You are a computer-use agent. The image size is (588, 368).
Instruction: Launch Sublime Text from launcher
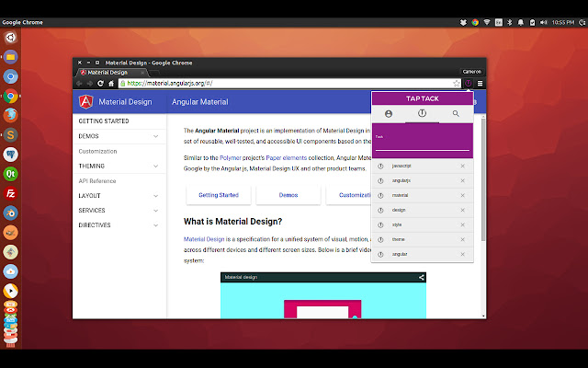[10, 135]
